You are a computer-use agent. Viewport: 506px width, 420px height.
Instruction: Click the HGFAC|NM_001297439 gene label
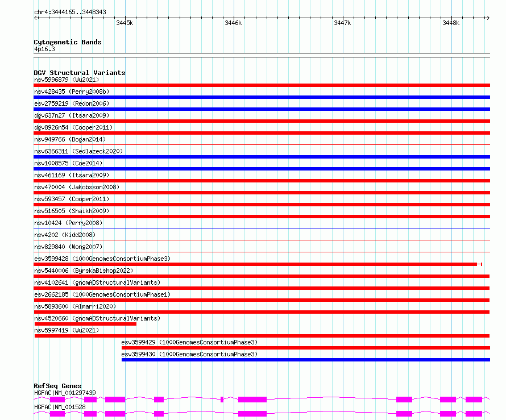65,393
